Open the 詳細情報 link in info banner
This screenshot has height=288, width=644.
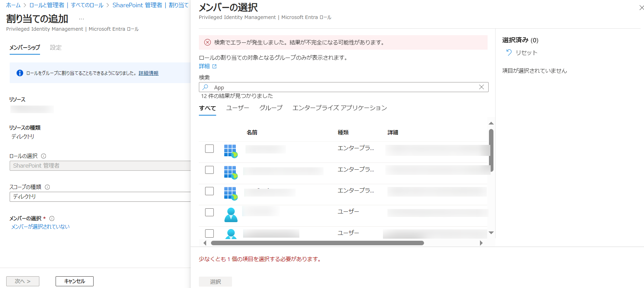click(148, 73)
